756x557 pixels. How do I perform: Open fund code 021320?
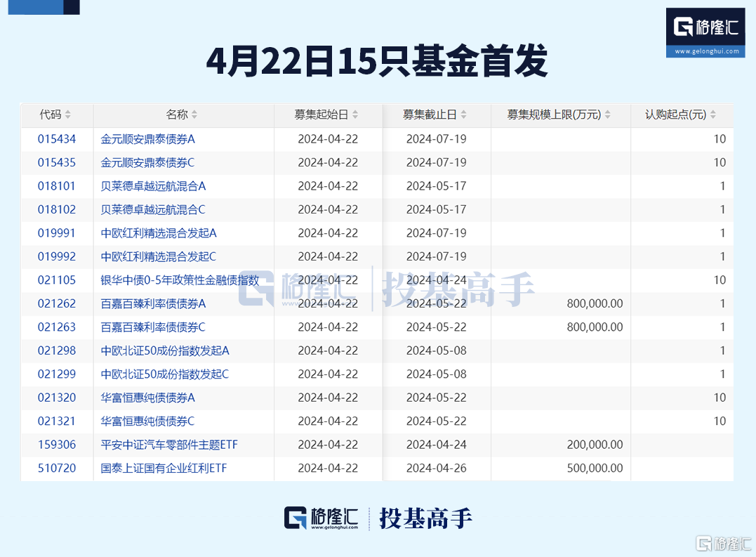coord(57,398)
